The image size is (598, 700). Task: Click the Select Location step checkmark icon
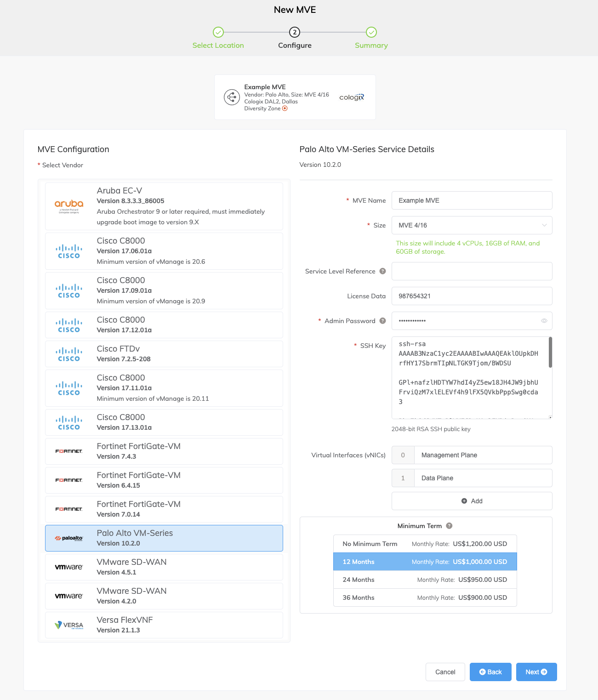point(218,32)
